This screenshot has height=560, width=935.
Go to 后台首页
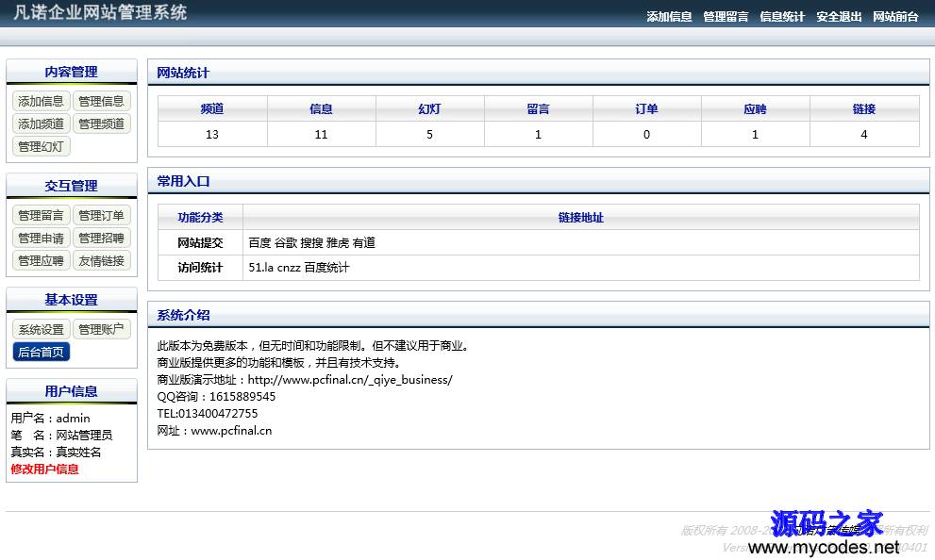pyautogui.click(x=41, y=352)
